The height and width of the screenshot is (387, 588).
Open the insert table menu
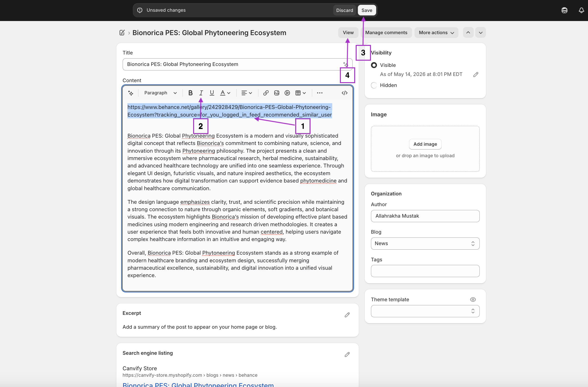[x=300, y=93]
